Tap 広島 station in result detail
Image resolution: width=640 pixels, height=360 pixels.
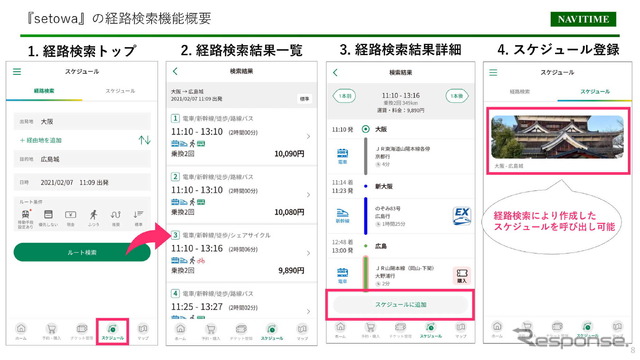click(x=381, y=246)
